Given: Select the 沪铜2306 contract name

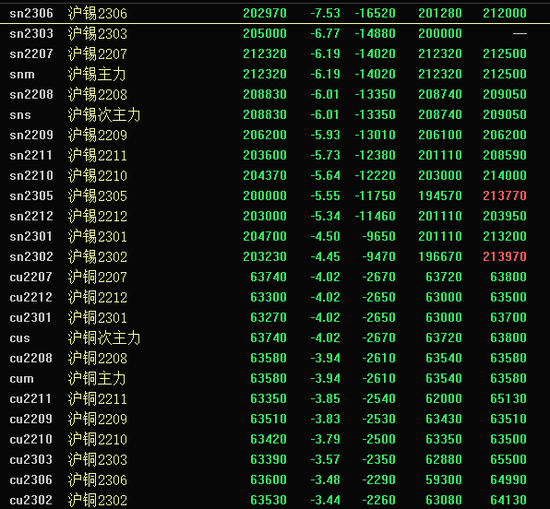Looking at the screenshot, I should 98,480.
